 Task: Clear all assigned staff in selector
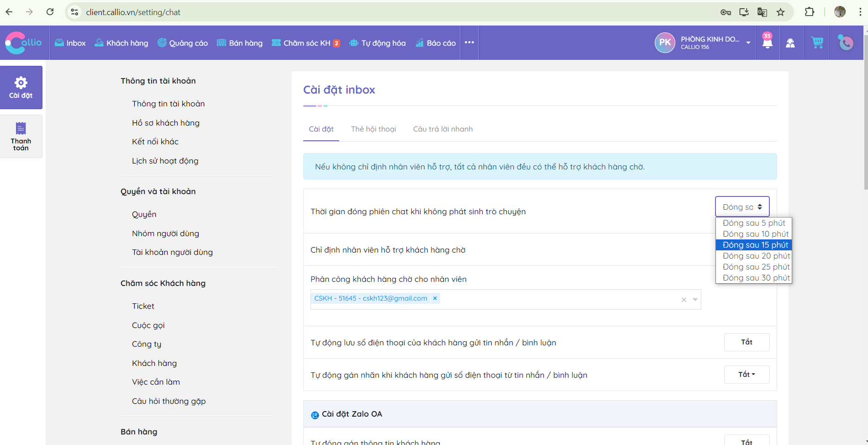pos(684,300)
